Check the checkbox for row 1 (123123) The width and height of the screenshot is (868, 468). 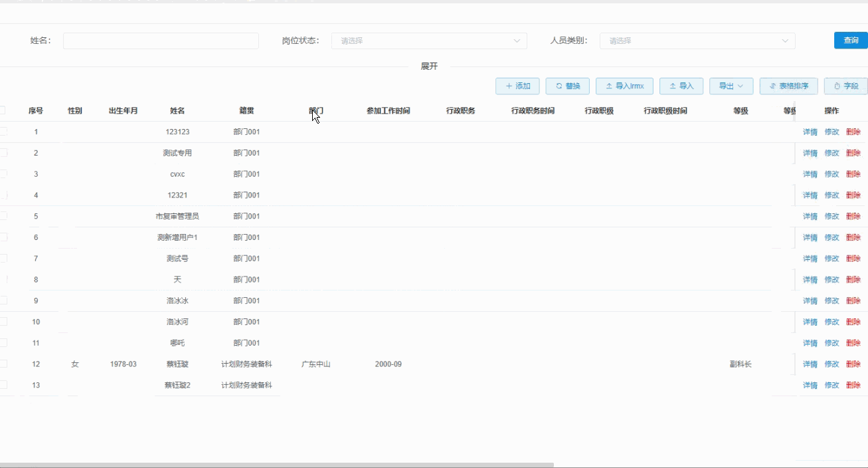3,132
